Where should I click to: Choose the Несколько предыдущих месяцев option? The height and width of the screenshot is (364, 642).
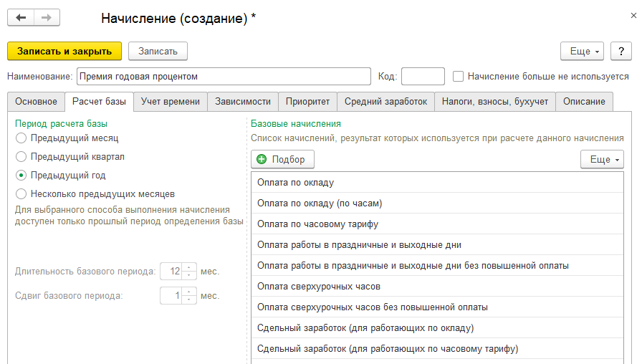point(21,193)
